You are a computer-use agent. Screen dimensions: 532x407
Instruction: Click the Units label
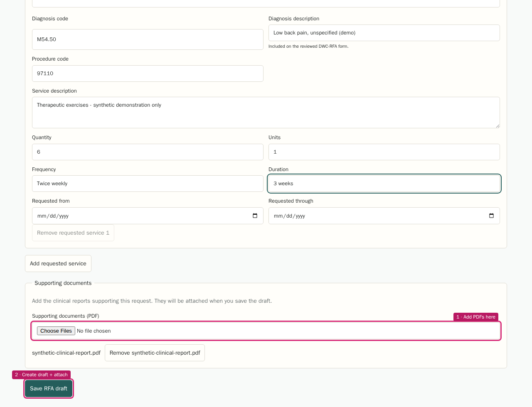coord(274,137)
